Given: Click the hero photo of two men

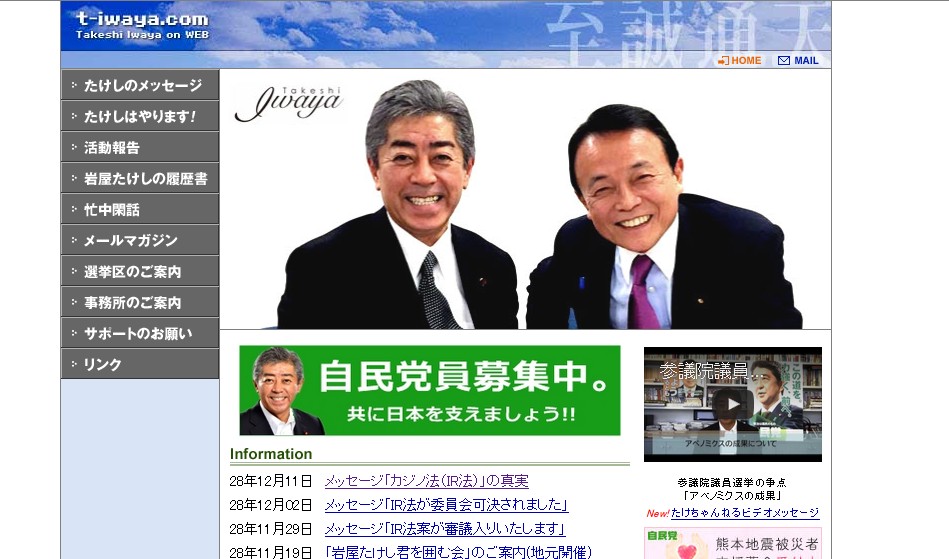Looking at the screenshot, I should point(525,200).
